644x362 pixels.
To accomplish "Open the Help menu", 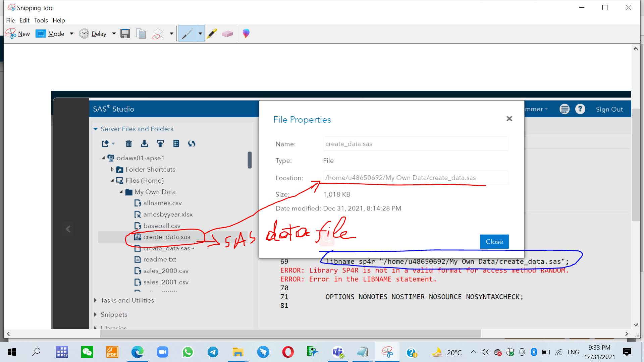I will click(x=59, y=20).
